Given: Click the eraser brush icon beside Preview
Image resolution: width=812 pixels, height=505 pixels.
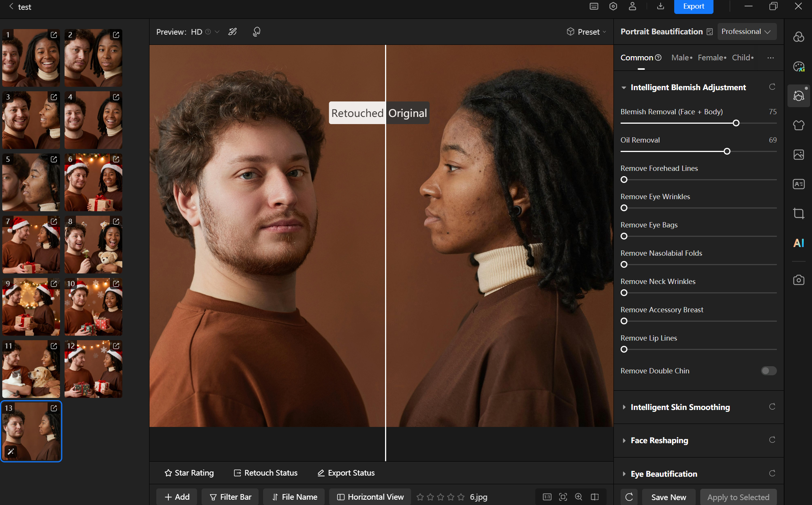Looking at the screenshot, I should pyautogui.click(x=233, y=32).
